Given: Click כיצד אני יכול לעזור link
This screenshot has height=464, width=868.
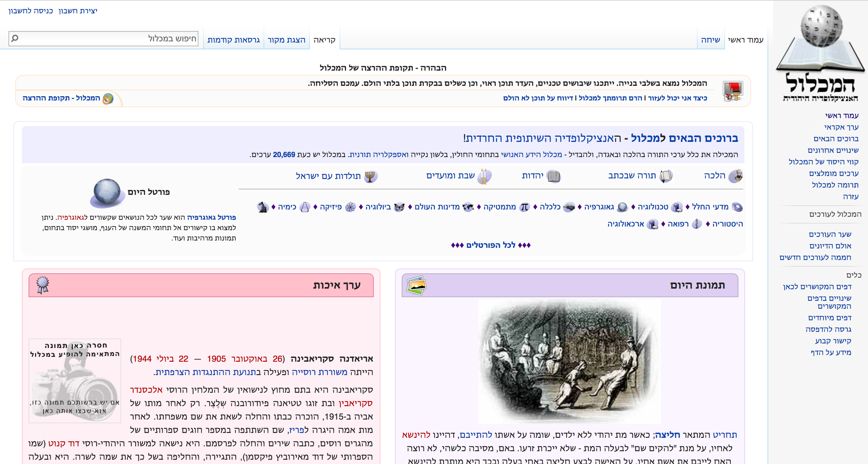Looking at the screenshot, I should point(677,98).
